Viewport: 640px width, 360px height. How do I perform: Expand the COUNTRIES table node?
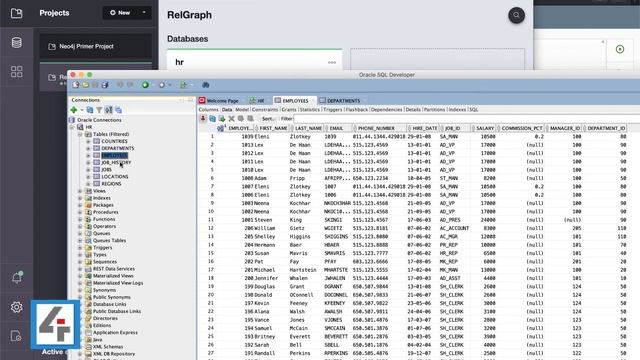(88, 141)
